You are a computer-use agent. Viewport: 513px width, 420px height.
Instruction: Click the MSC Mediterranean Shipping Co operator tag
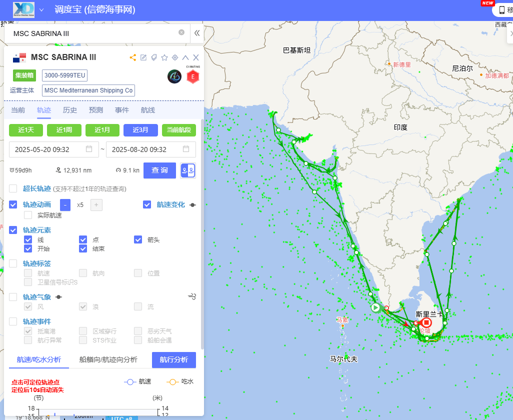click(x=88, y=90)
